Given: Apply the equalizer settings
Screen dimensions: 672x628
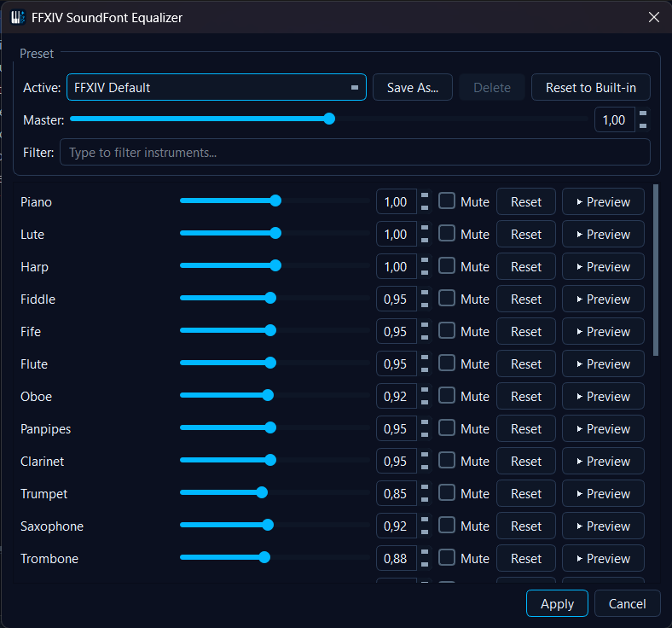Looking at the screenshot, I should (x=557, y=603).
